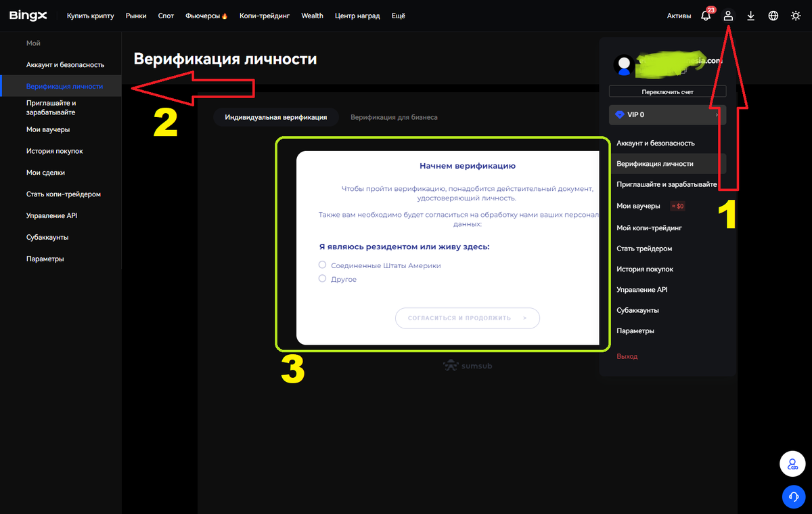Toggle the light/dark theme sun icon
812x514 pixels.
pos(796,16)
